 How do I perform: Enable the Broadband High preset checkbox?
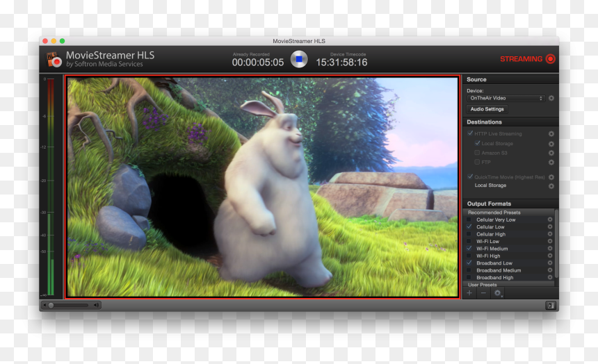[x=469, y=278]
